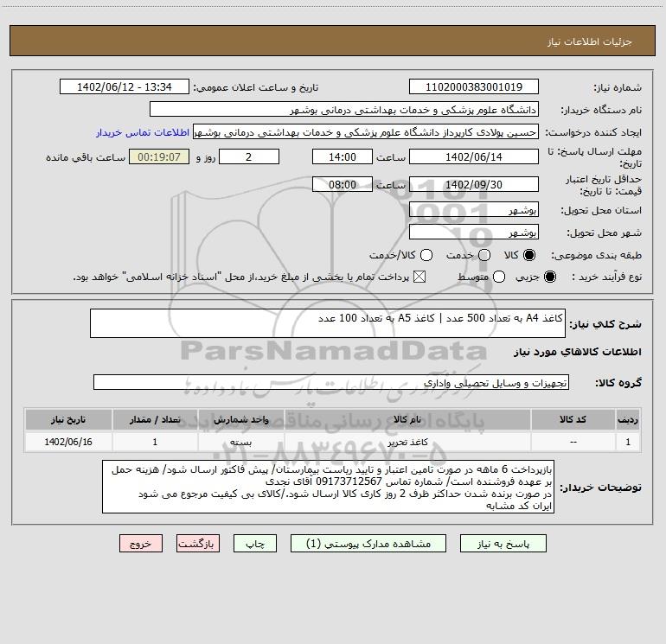
Task: Click the general description text area کاغذ A4
Action: [x=328, y=323]
